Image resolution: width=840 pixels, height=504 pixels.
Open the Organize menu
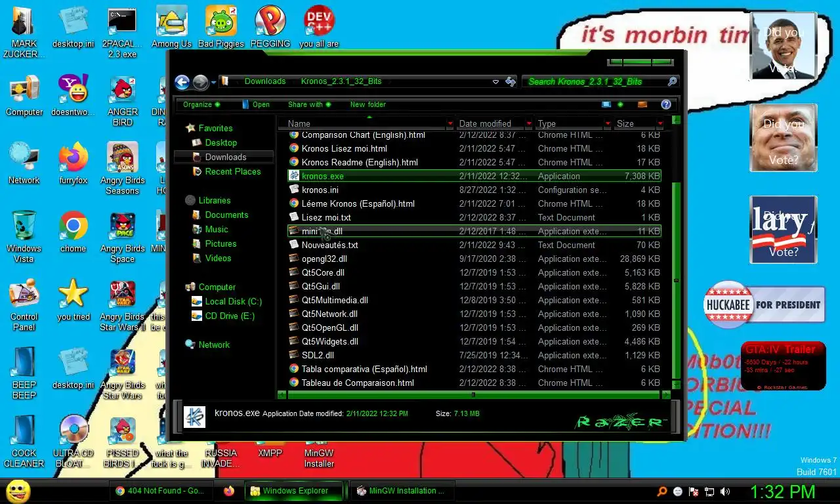click(201, 104)
